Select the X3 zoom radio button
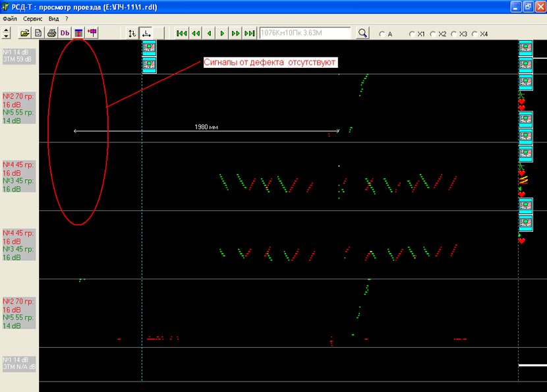 click(x=459, y=34)
